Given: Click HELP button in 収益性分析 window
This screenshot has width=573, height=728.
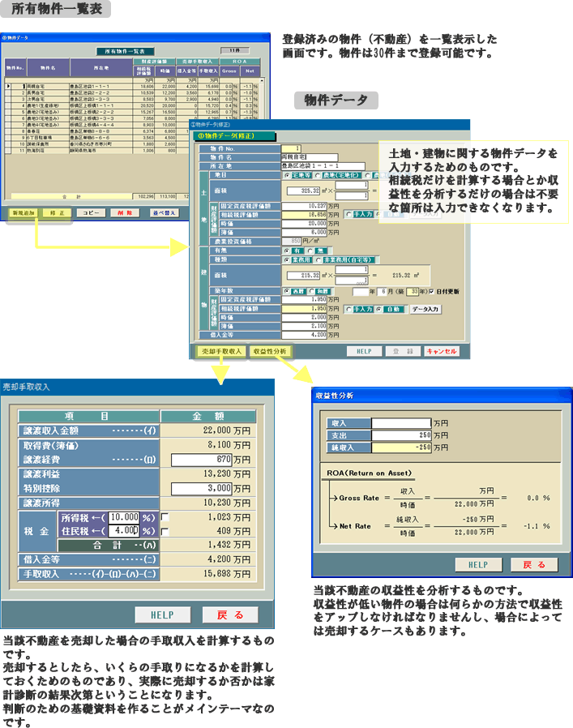Looking at the screenshot, I should click(478, 565).
